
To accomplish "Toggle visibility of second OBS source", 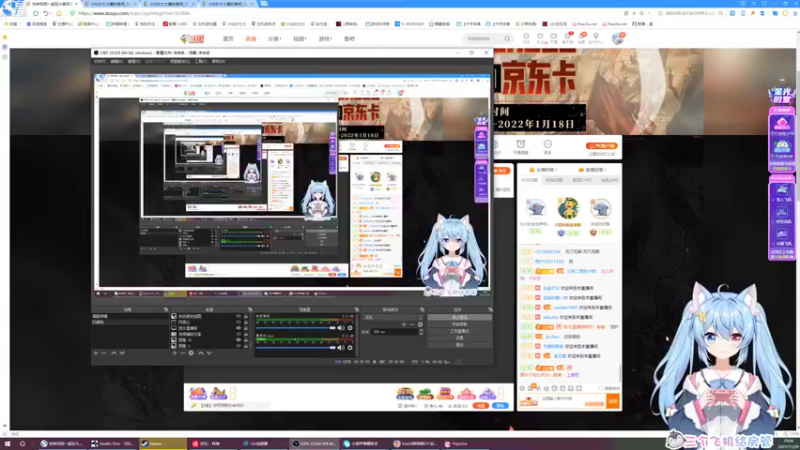I will pos(238,322).
